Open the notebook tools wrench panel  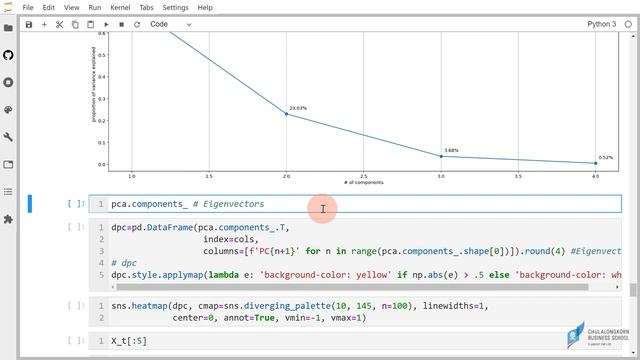pos(8,137)
